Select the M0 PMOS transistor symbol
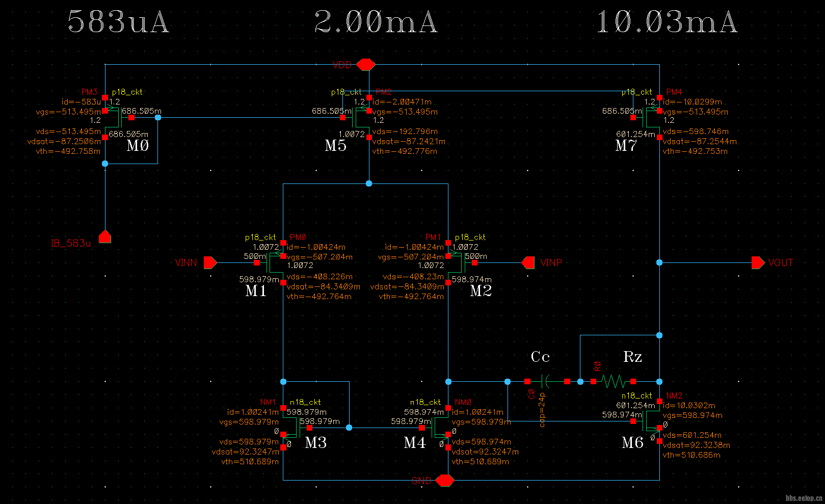The image size is (825, 504). (113, 118)
